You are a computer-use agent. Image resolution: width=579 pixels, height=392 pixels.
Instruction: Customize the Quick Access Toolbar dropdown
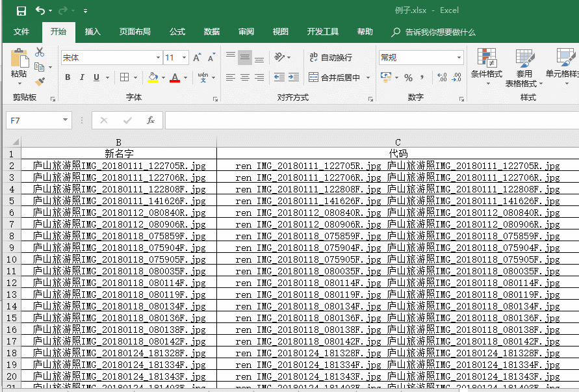point(85,11)
